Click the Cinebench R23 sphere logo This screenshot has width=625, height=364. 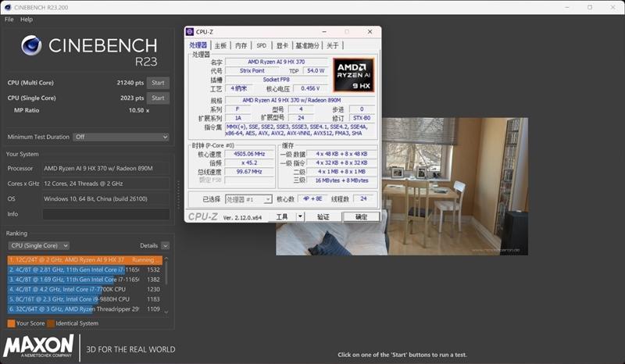(31, 45)
